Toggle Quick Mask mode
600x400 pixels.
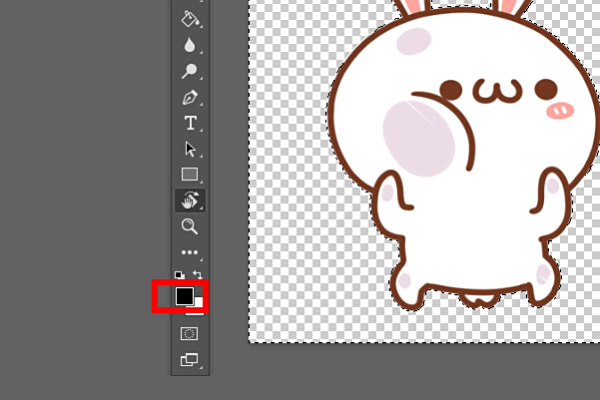[189, 333]
